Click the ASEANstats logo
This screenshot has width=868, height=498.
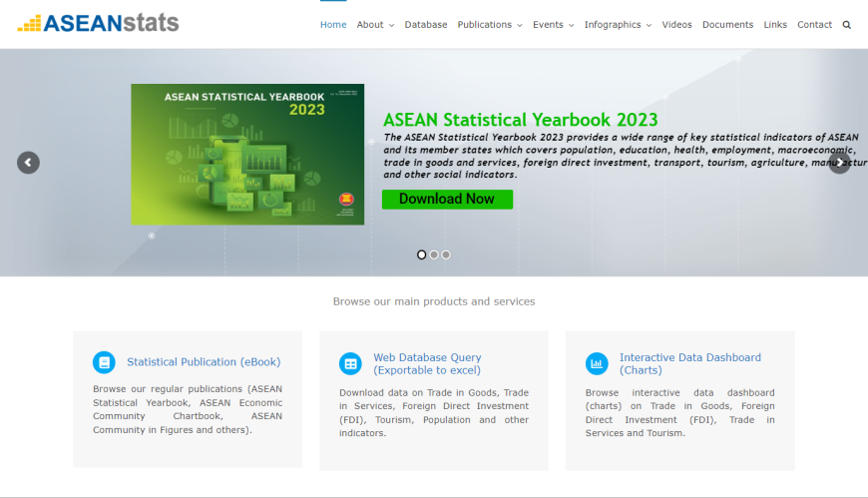pos(98,23)
